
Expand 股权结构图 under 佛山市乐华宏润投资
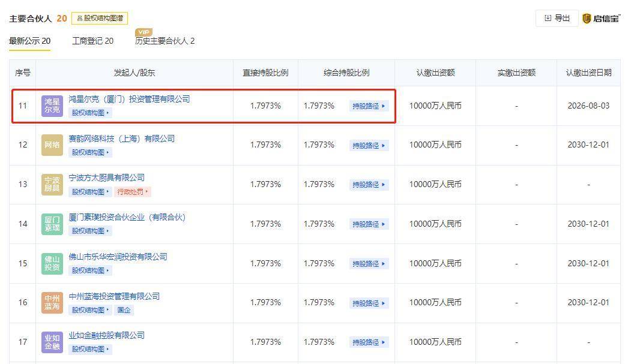[x=90, y=271]
